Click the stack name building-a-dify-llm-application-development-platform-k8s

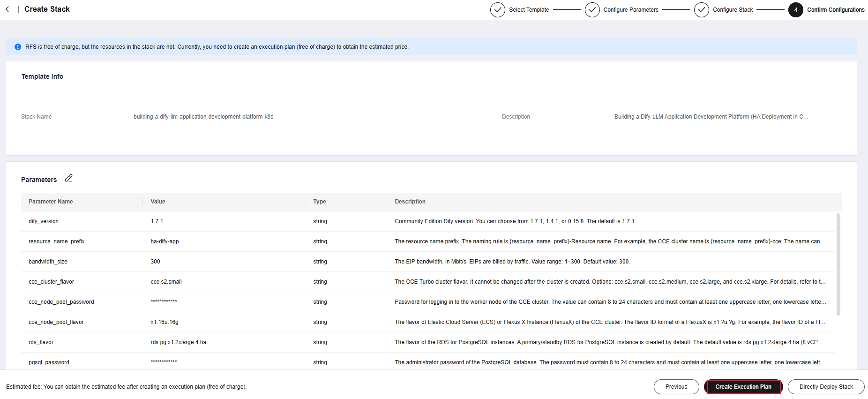(x=203, y=117)
